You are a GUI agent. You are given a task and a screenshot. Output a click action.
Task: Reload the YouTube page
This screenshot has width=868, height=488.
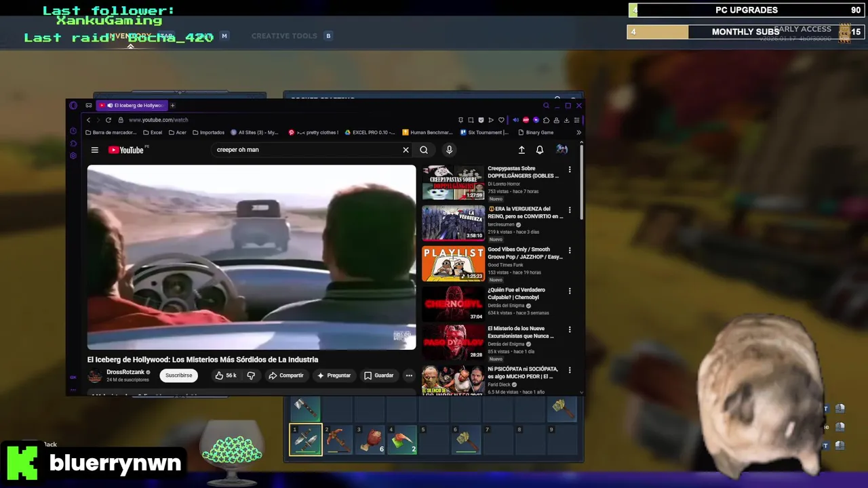(108, 120)
